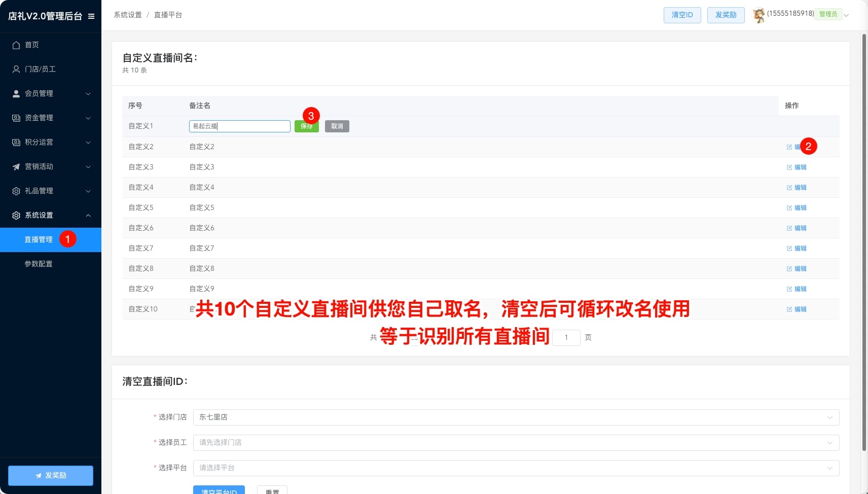Open the 选择平台 dropdown
Image resolution: width=868 pixels, height=494 pixels.
[516, 468]
